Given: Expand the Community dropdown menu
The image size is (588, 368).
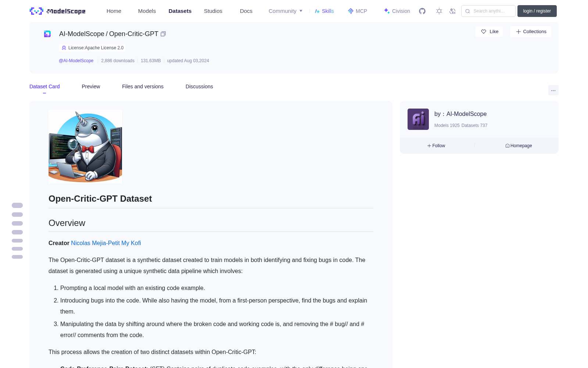Looking at the screenshot, I should (286, 11).
